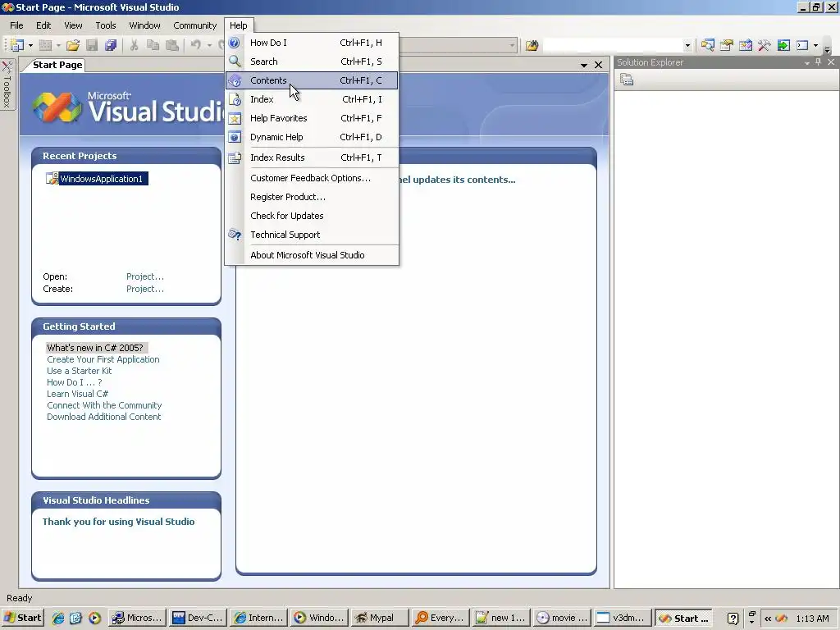Image resolution: width=840 pixels, height=630 pixels.
Task: Click the Command Window toolbar icon
Action: point(802,46)
